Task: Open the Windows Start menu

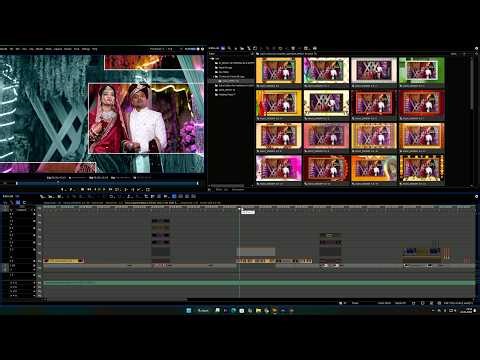Action: click(x=189, y=310)
